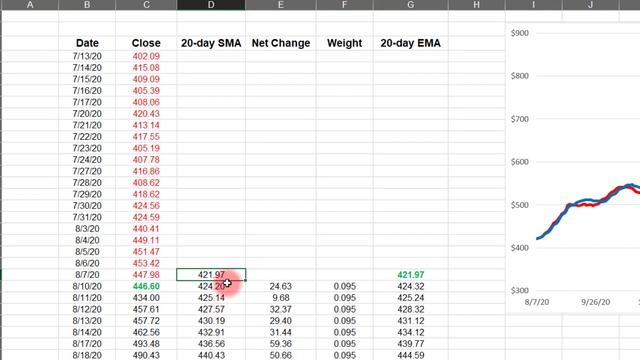Click the Close header cell

click(146, 43)
